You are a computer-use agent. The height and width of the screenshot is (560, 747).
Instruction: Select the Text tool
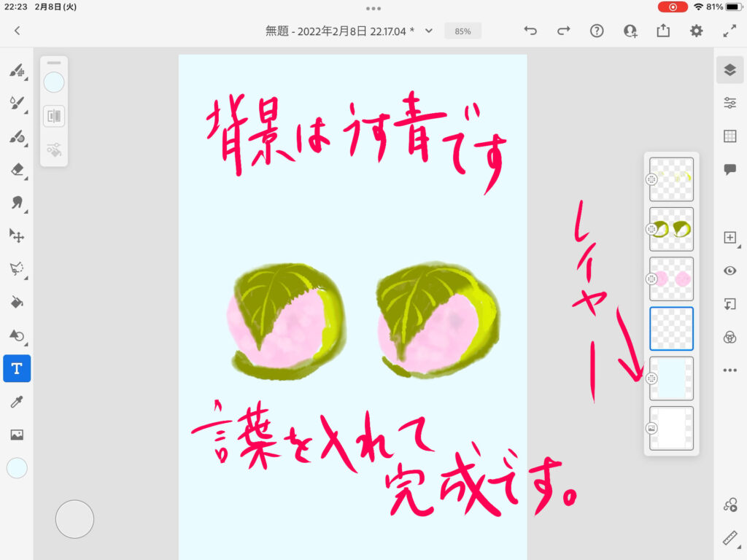17,368
